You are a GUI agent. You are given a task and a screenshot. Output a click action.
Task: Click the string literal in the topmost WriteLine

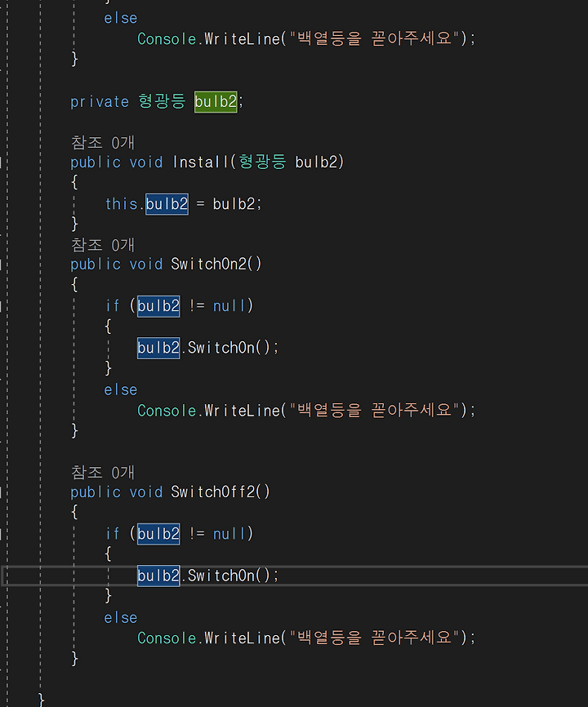(x=373, y=38)
